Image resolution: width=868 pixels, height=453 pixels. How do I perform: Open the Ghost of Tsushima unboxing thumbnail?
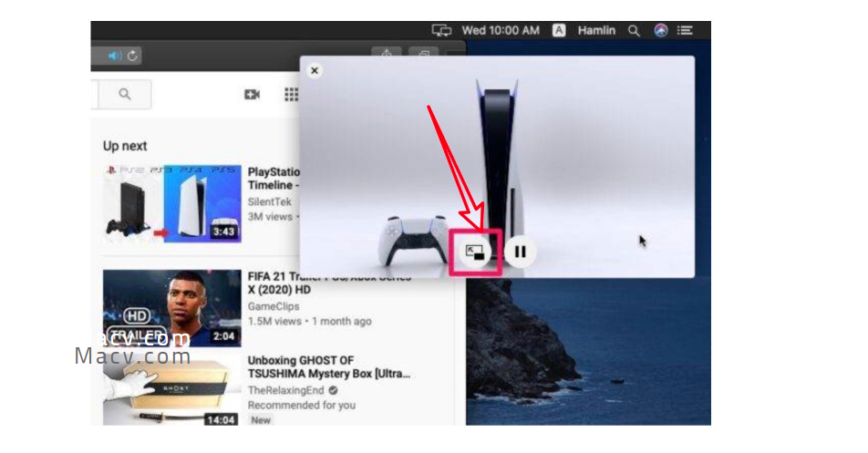(172, 390)
